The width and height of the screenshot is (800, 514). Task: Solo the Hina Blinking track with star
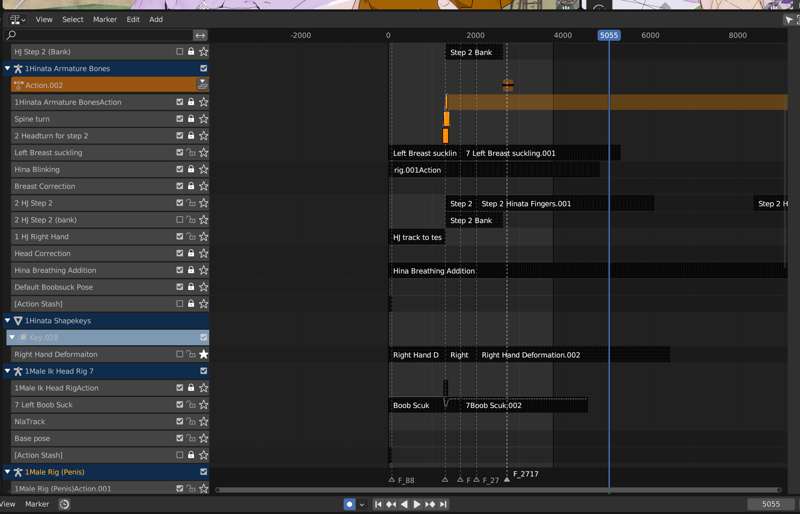[x=203, y=169]
